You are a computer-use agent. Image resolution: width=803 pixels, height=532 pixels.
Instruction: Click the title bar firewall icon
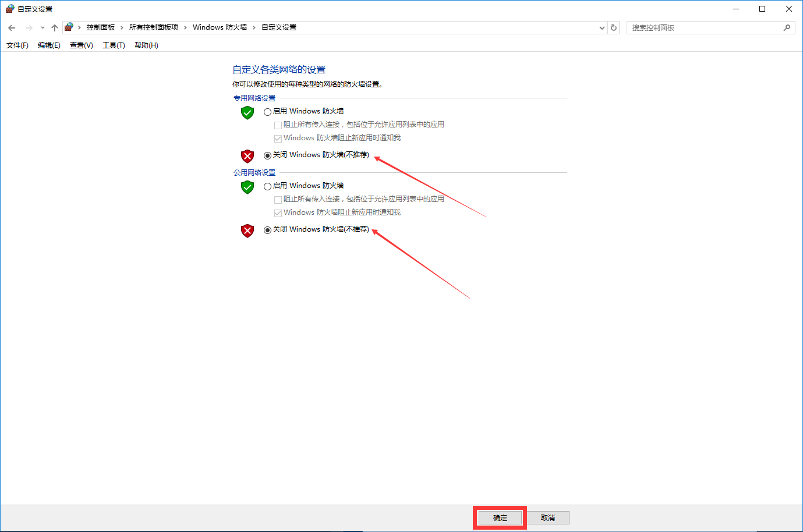[10, 9]
